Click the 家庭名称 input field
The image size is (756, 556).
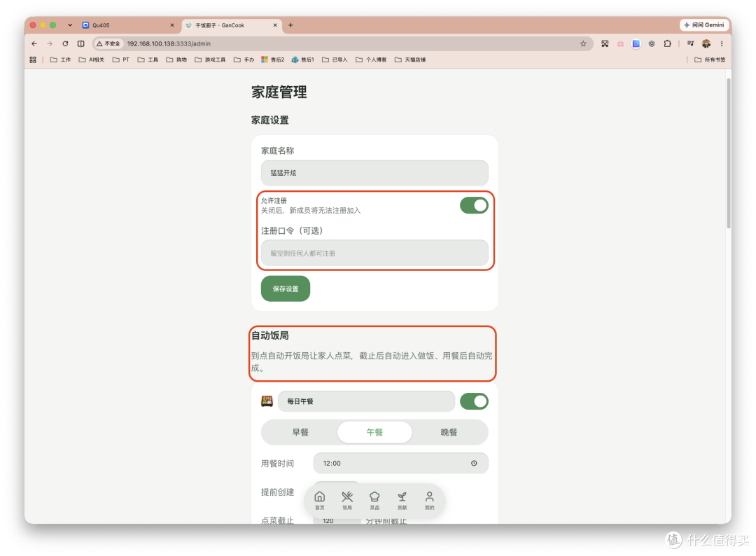click(374, 173)
